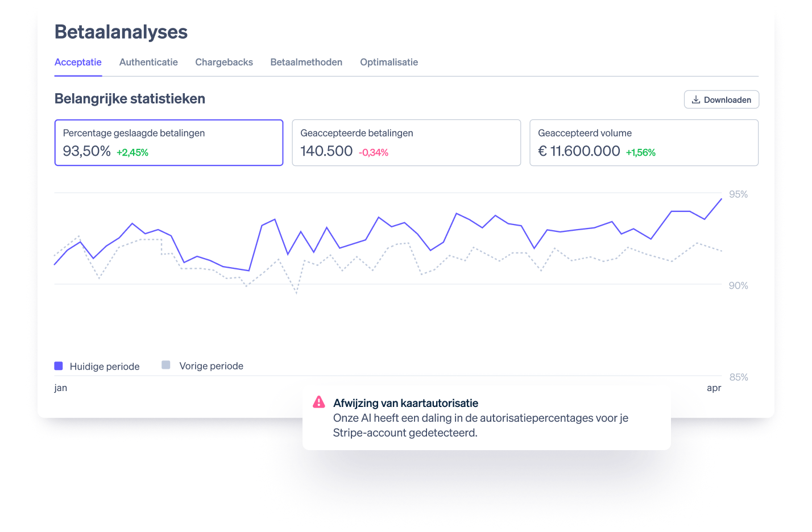
Task: Switch to the Authenticatie tab
Action: coord(148,63)
